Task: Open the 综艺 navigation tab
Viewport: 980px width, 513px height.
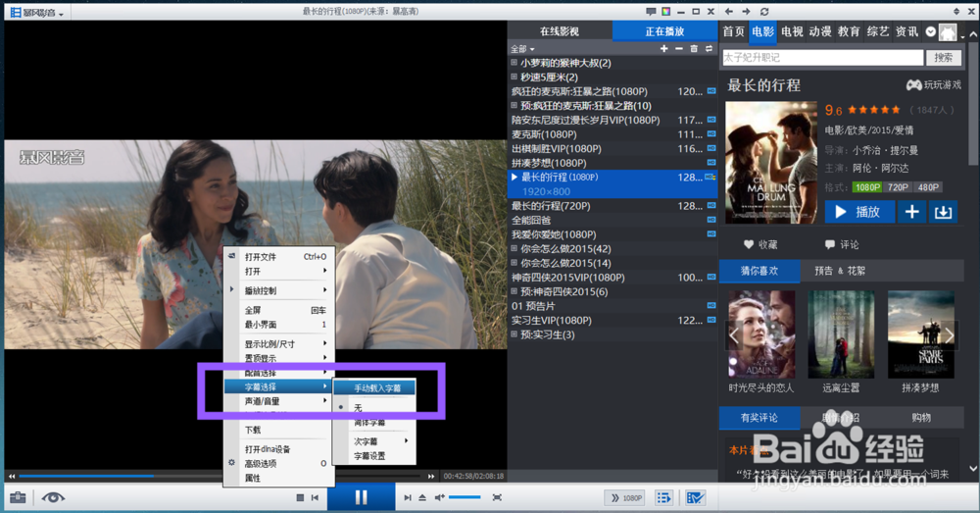Action: tap(878, 31)
